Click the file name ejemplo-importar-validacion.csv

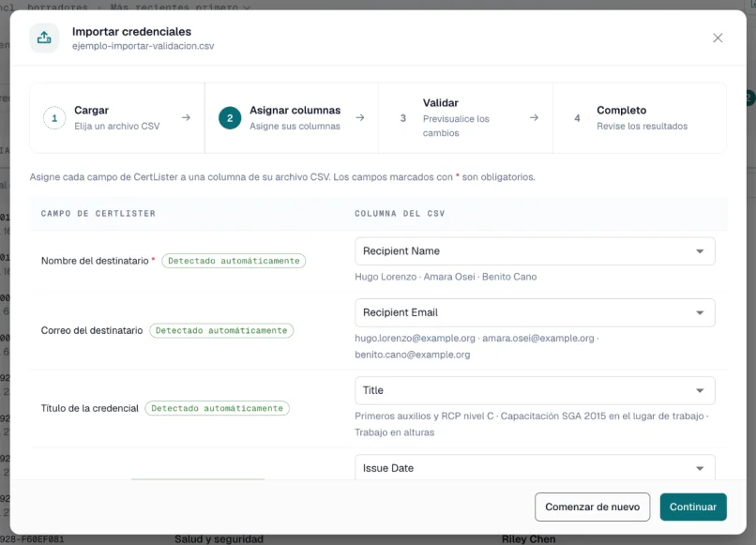tap(144, 46)
